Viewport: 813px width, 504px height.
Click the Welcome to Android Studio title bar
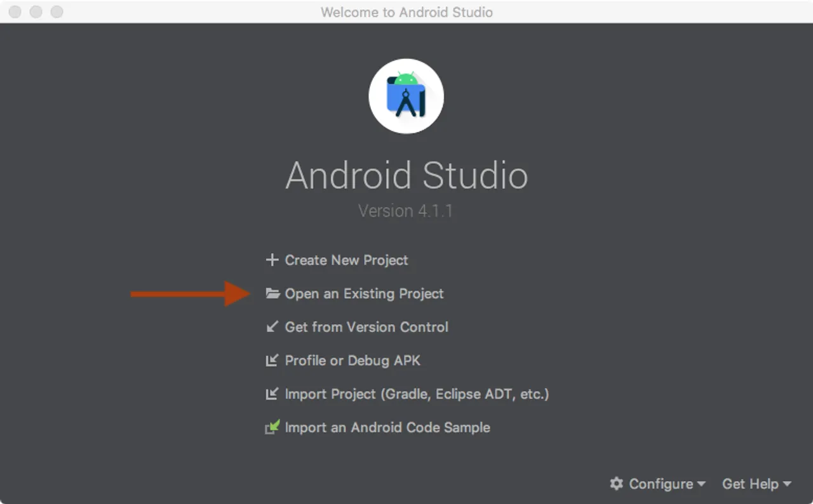coord(406,11)
